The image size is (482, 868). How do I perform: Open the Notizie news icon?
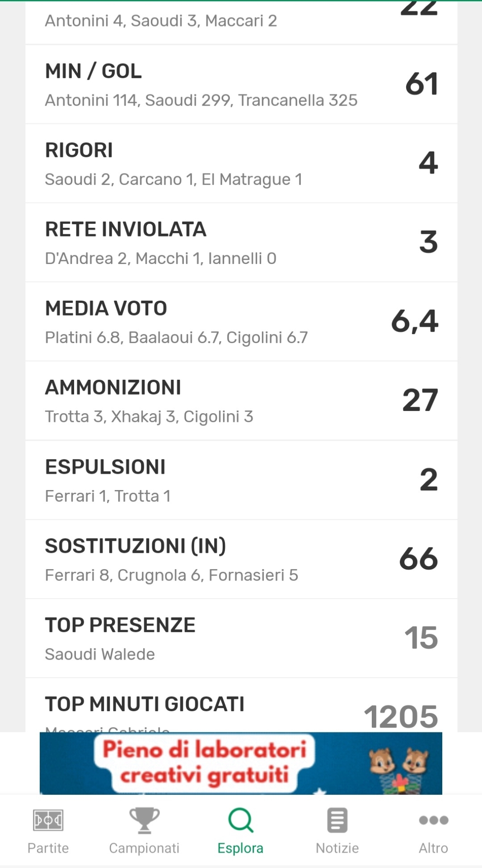tap(337, 820)
